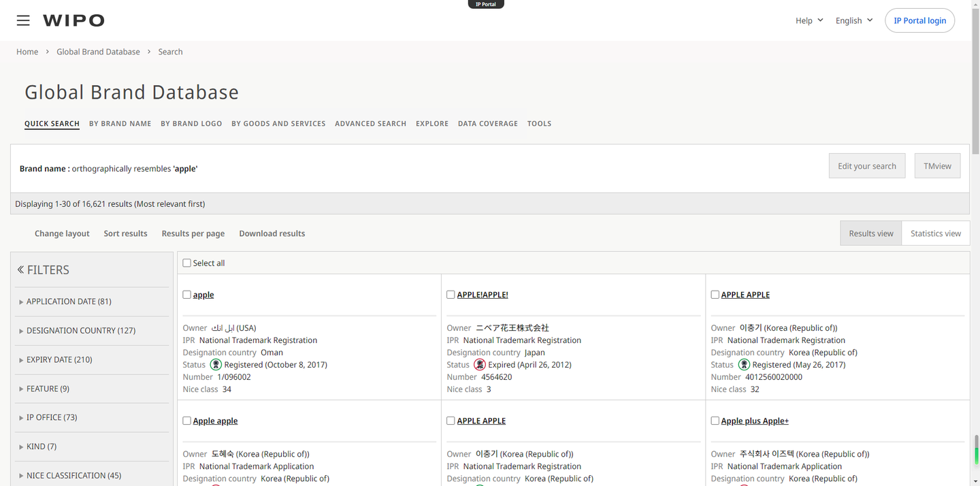
Task: Click the IP Portal login button
Action: (919, 20)
